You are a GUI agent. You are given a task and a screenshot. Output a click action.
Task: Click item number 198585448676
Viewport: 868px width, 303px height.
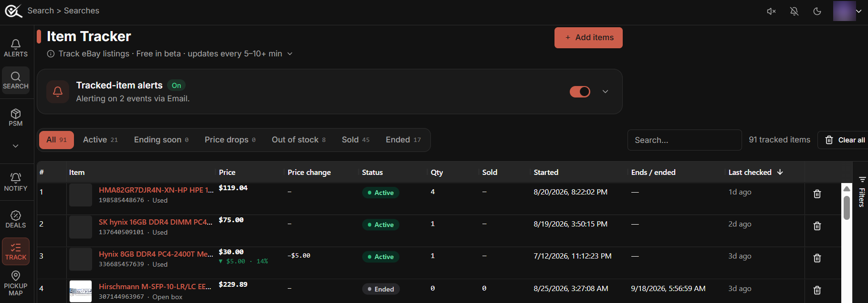point(121,200)
